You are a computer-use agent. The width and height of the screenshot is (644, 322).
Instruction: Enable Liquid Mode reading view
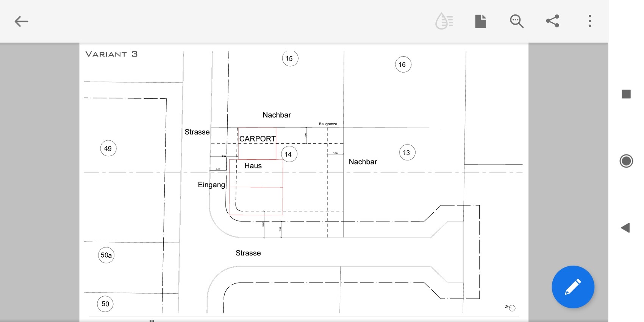click(444, 21)
